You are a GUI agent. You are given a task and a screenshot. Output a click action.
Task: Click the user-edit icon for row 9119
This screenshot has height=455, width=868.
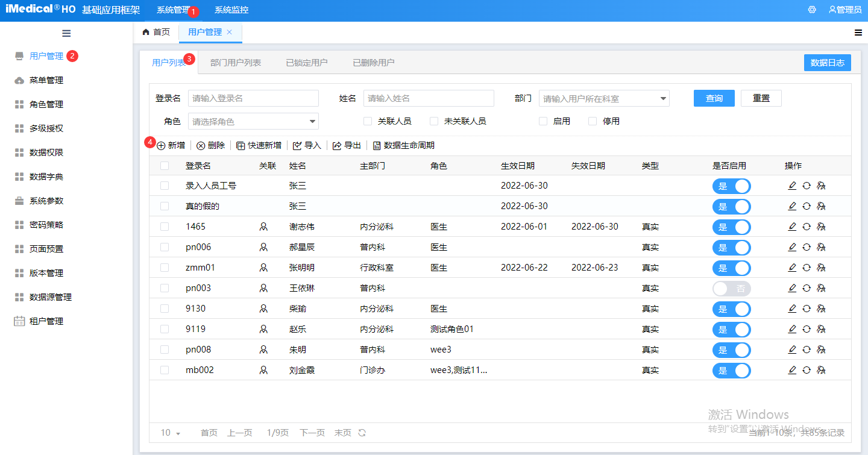coord(821,329)
